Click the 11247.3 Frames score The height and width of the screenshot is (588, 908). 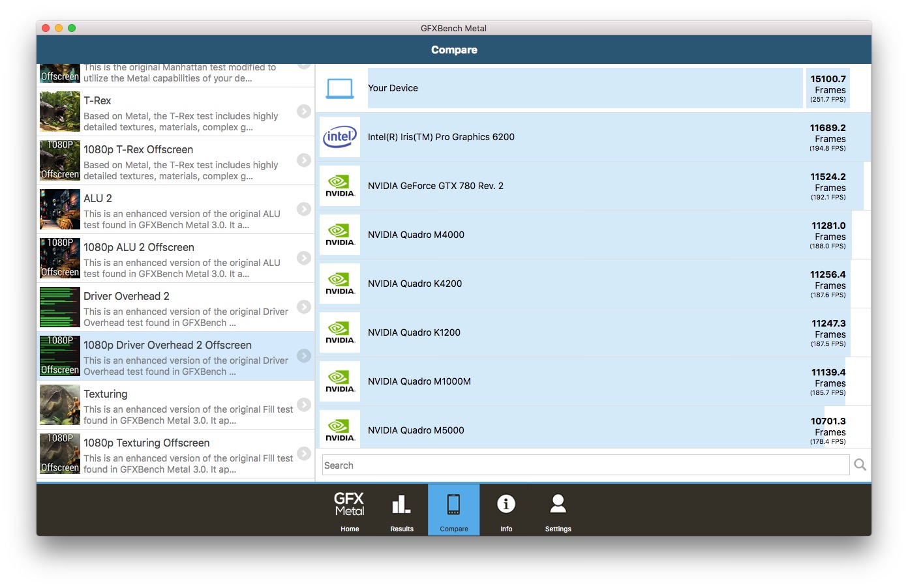pyautogui.click(x=828, y=333)
